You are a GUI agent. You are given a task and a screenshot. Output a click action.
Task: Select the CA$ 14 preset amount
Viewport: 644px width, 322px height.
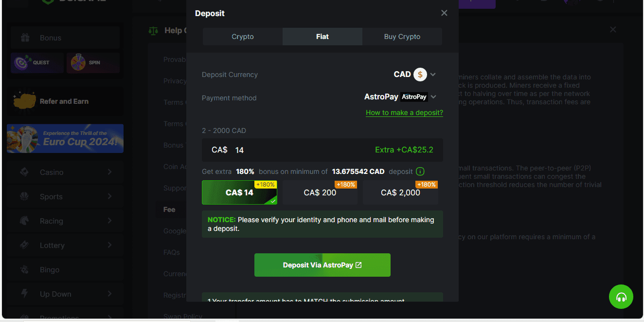[x=239, y=192]
